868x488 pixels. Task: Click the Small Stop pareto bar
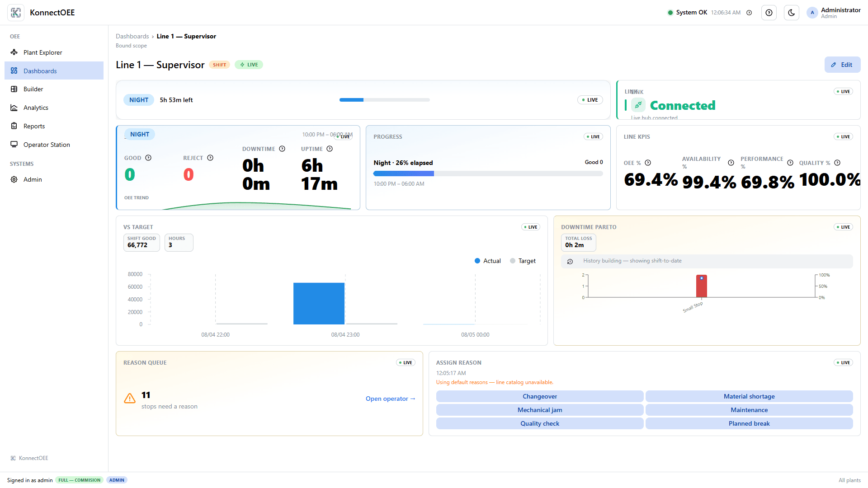pyautogui.click(x=701, y=286)
